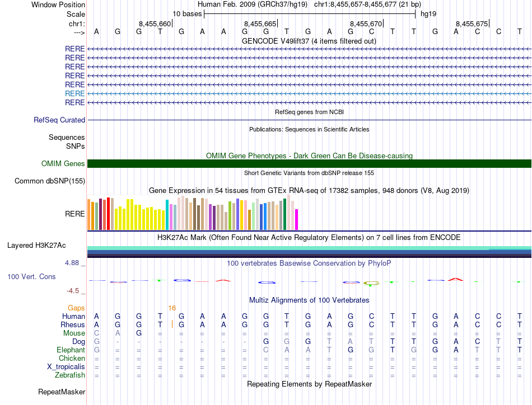The width and height of the screenshot is (532, 405).
Task: Click the light blue RERE transcript label
Action: pos(74,93)
